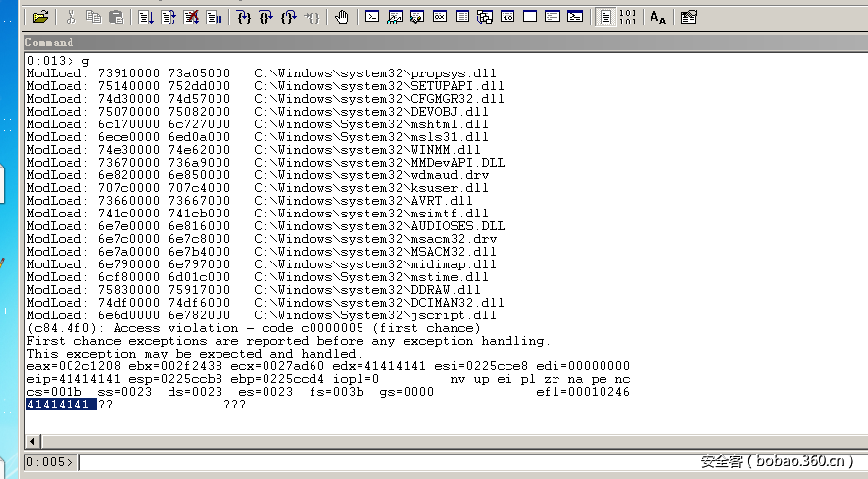
Task: Click the Step Into icon
Action: tap(244, 17)
